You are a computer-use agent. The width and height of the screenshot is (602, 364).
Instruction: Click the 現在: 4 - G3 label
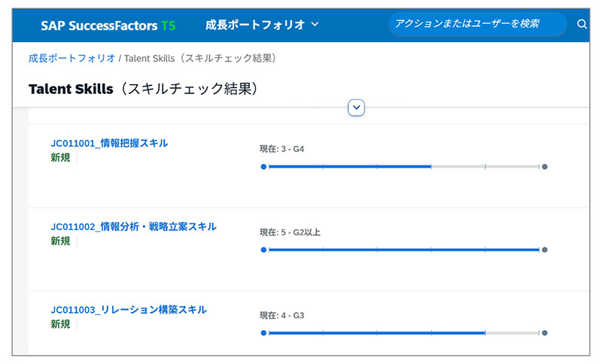pyautogui.click(x=281, y=315)
